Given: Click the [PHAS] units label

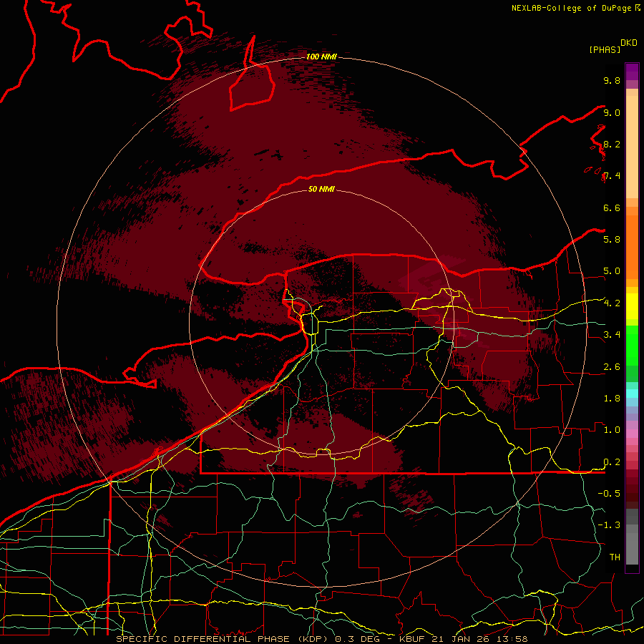Looking at the screenshot, I should coord(605,49).
